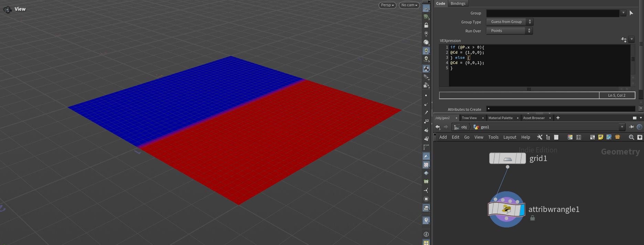This screenshot has width=644, height=245.
Task: Toggle the eye icon in network toolbar
Action: pos(640,137)
